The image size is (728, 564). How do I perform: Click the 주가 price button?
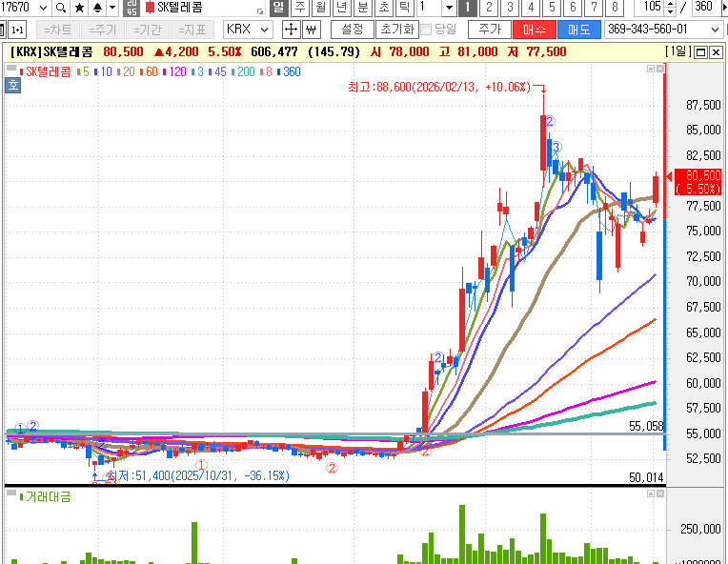pyautogui.click(x=490, y=30)
